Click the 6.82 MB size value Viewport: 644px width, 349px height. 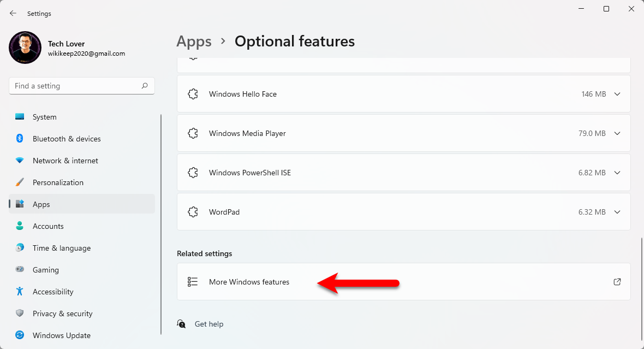point(592,173)
